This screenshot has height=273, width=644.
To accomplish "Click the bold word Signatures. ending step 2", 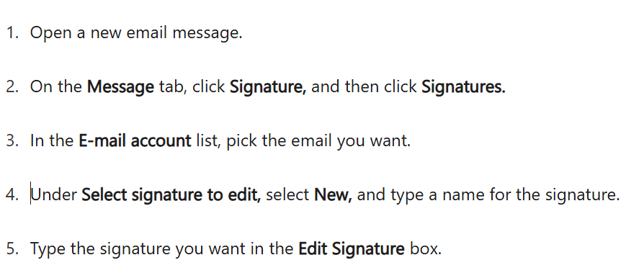I will coord(463,87).
